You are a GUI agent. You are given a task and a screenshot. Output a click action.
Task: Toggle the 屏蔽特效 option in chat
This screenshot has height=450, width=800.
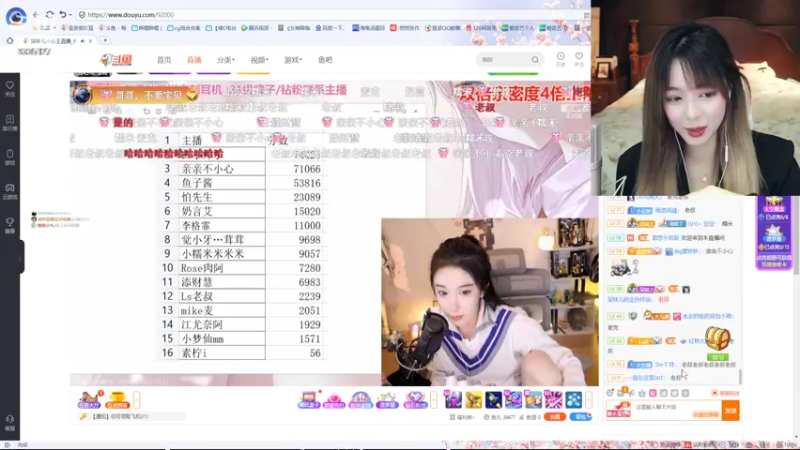point(726,393)
